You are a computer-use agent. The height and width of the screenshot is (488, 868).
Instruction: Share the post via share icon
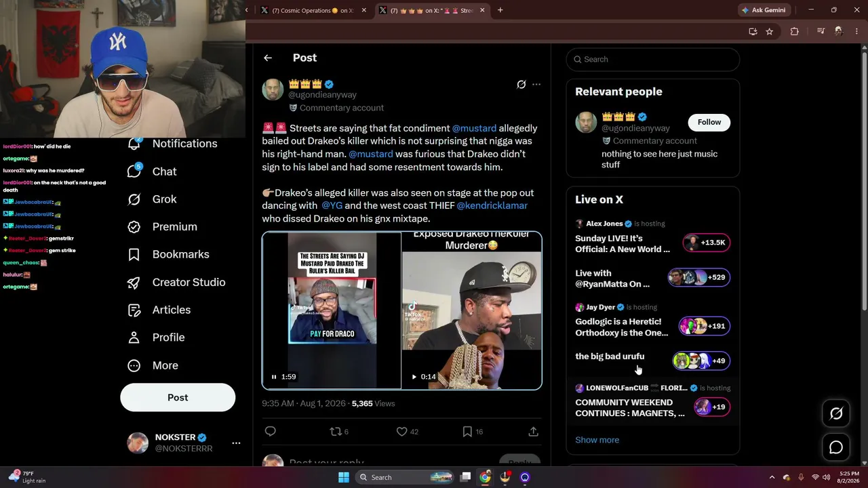(533, 432)
